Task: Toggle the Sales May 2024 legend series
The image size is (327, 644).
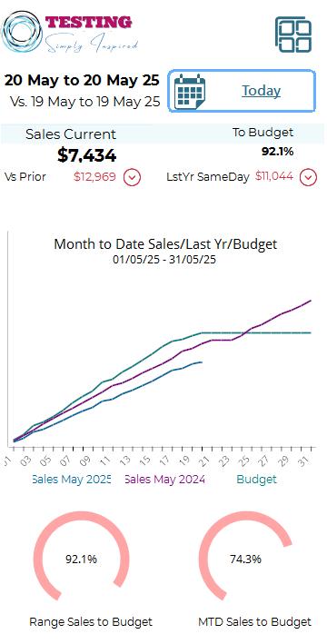Action: [164, 479]
